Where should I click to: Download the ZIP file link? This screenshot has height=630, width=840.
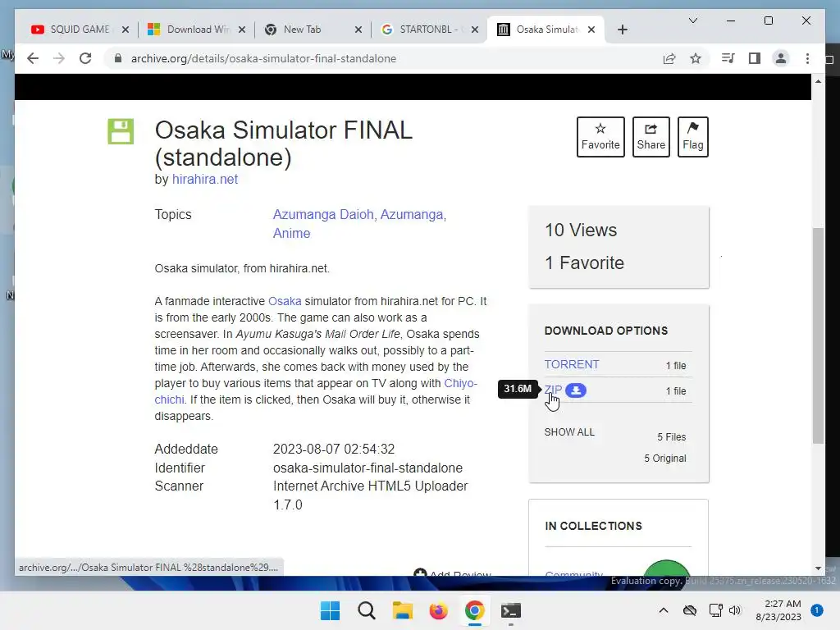click(553, 390)
